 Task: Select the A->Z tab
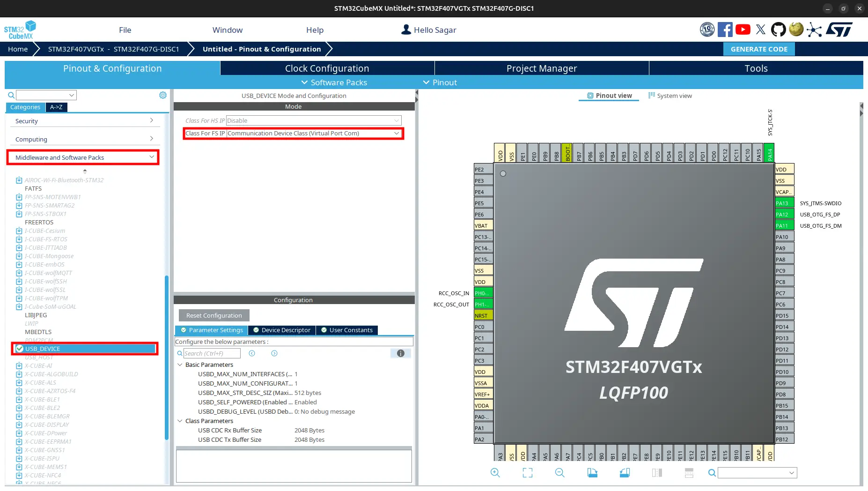(x=56, y=107)
